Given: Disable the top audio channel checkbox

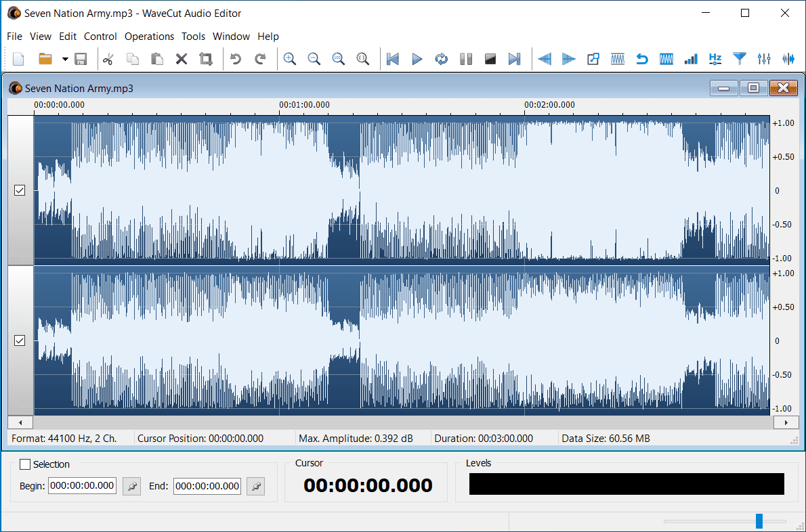Looking at the screenshot, I should click(x=20, y=191).
